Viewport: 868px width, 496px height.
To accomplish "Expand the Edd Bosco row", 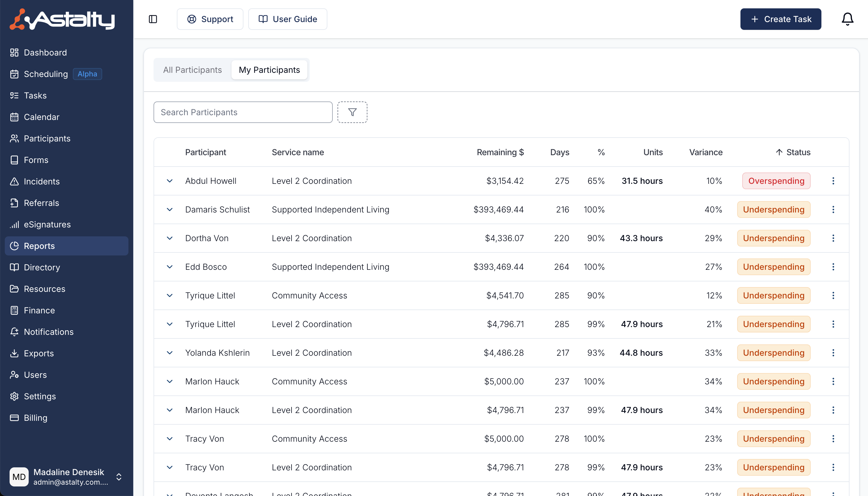I will coord(169,267).
